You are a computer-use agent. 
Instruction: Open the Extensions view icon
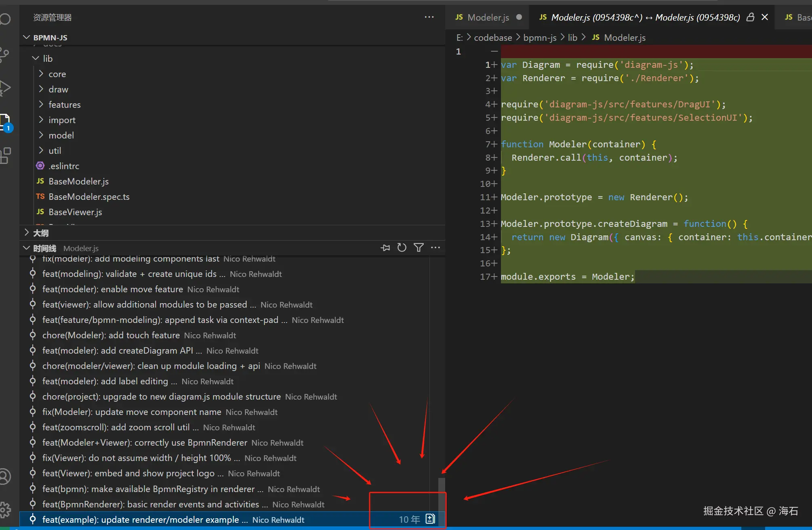tap(5, 156)
